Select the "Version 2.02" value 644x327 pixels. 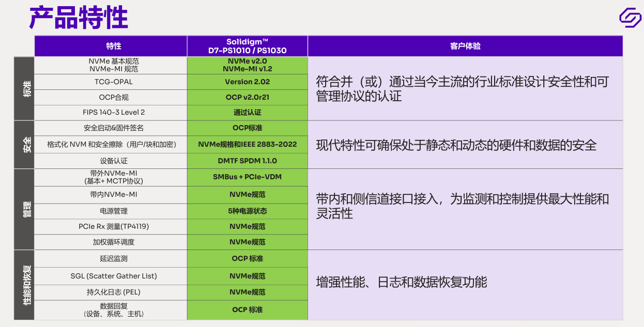pos(247,82)
